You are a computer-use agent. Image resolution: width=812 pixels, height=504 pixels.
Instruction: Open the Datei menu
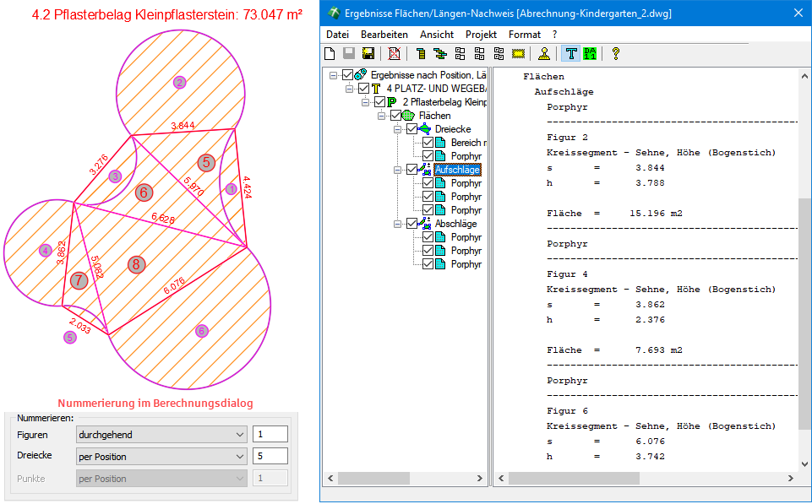point(337,35)
